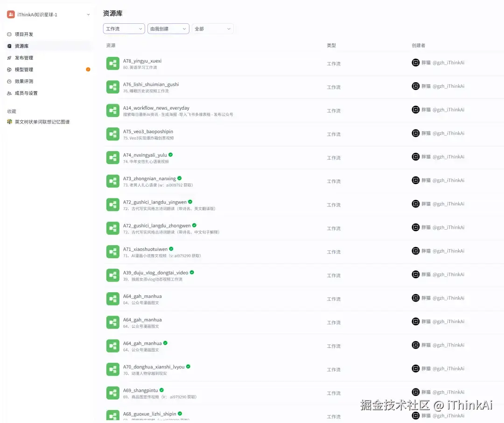
Task: Expand the iThinkAi知识星球-1 workspace switcher chevron
Action: click(88, 14)
